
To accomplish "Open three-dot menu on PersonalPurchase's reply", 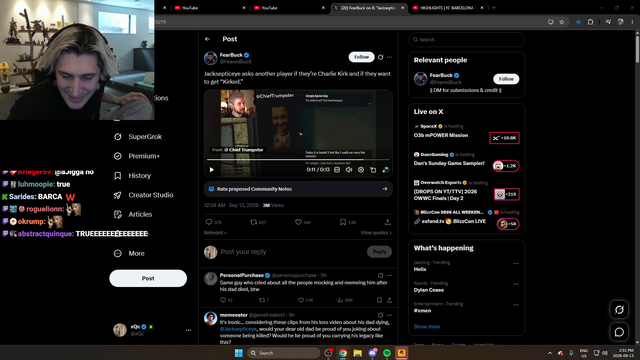I will [389, 276].
